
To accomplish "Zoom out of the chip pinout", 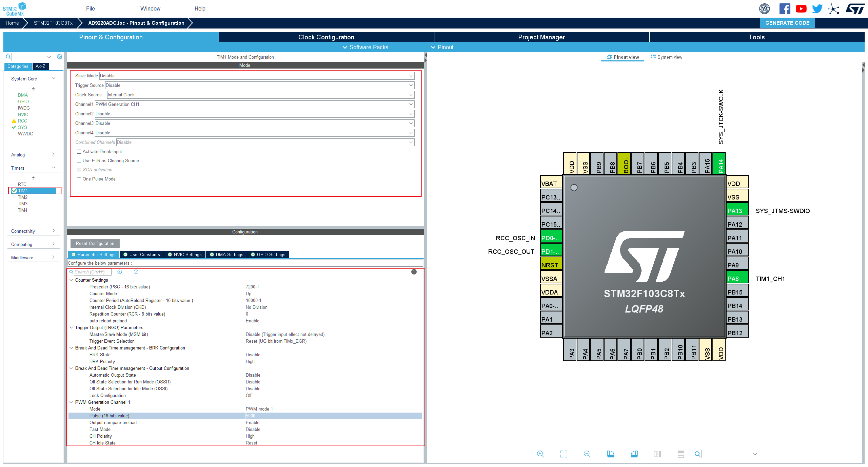I will 587,454.
